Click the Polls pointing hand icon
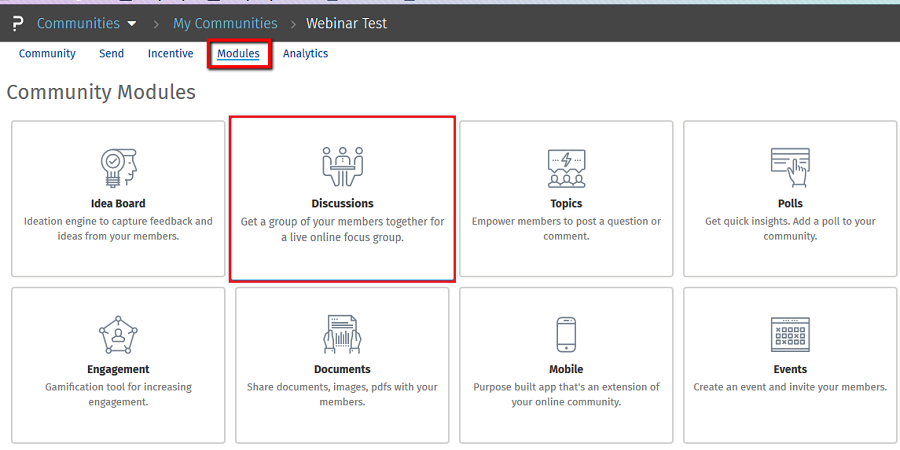This screenshot has height=450, width=900. 790,168
